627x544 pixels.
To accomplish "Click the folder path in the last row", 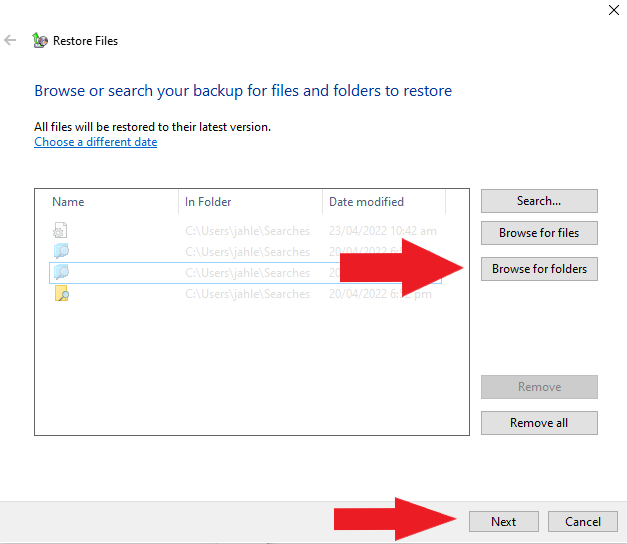I will click(x=247, y=294).
